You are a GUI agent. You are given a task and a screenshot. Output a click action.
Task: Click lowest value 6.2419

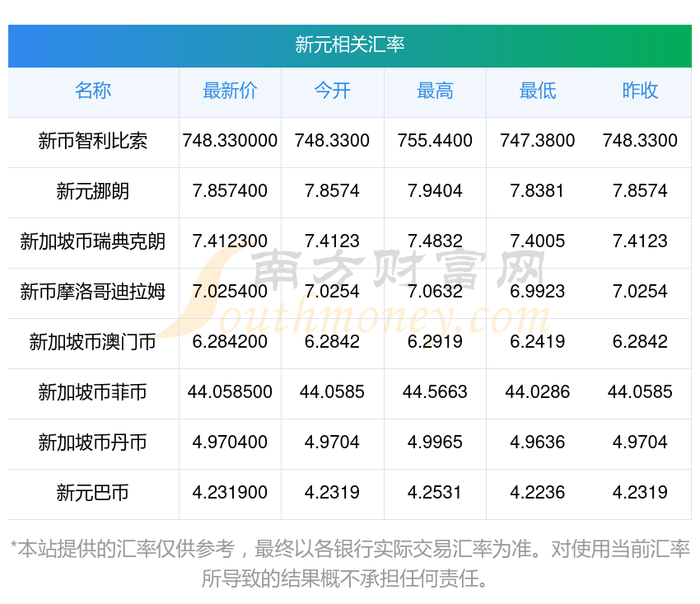click(538, 342)
